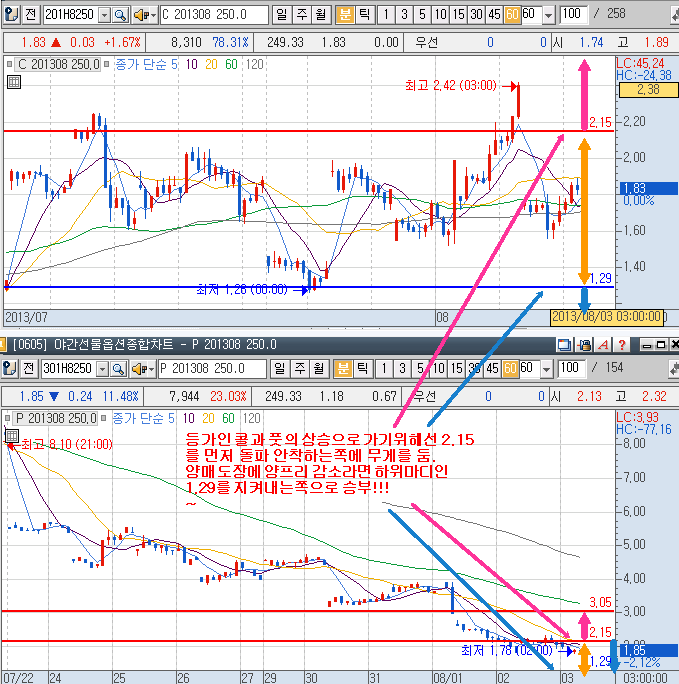The image size is (679, 684).
Task: Click the speaker icon in top chart toolbar
Action: coord(141,15)
